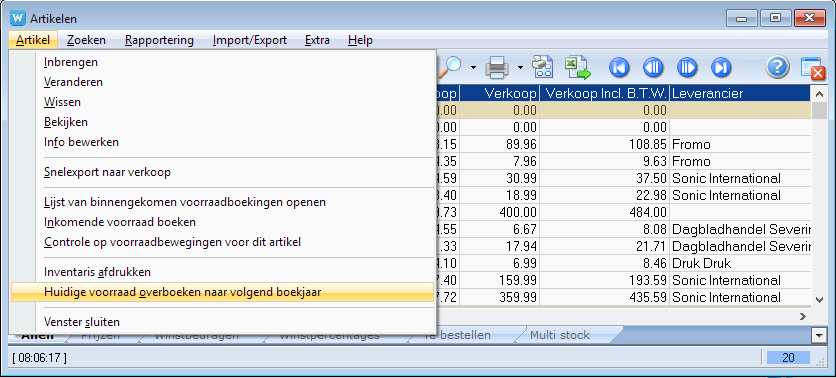This screenshot has height=378, width=836.
Task: Go to first record arrow
Action: pos(619,68)
